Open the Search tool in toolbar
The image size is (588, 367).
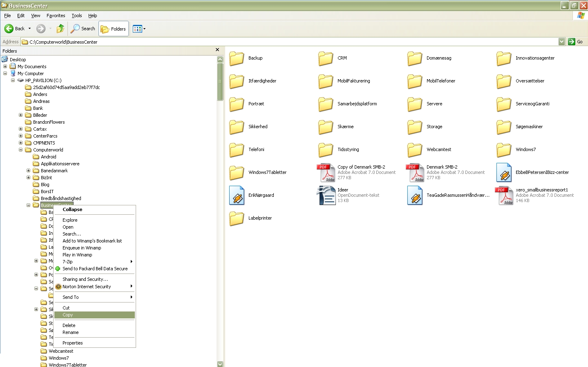point(83,29)
